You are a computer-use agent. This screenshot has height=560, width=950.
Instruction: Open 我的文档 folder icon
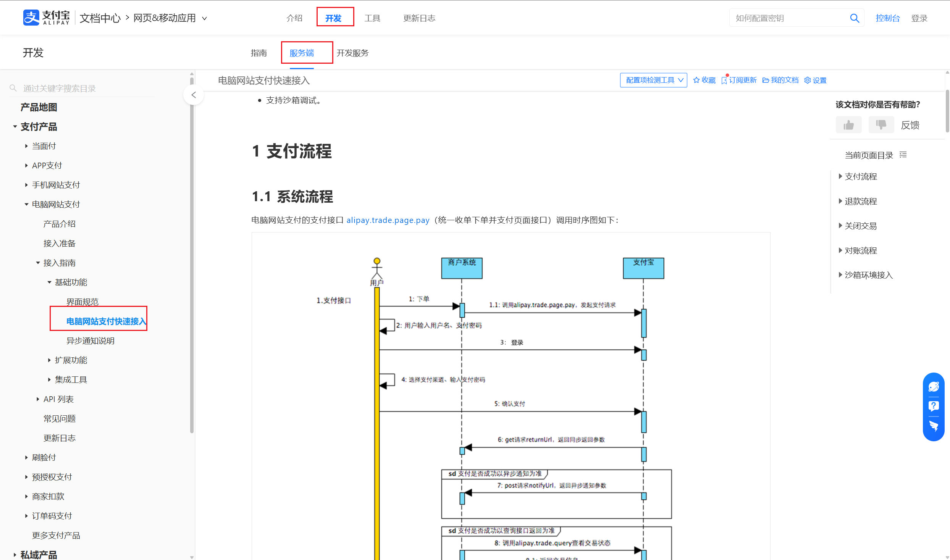coord(766,80)
